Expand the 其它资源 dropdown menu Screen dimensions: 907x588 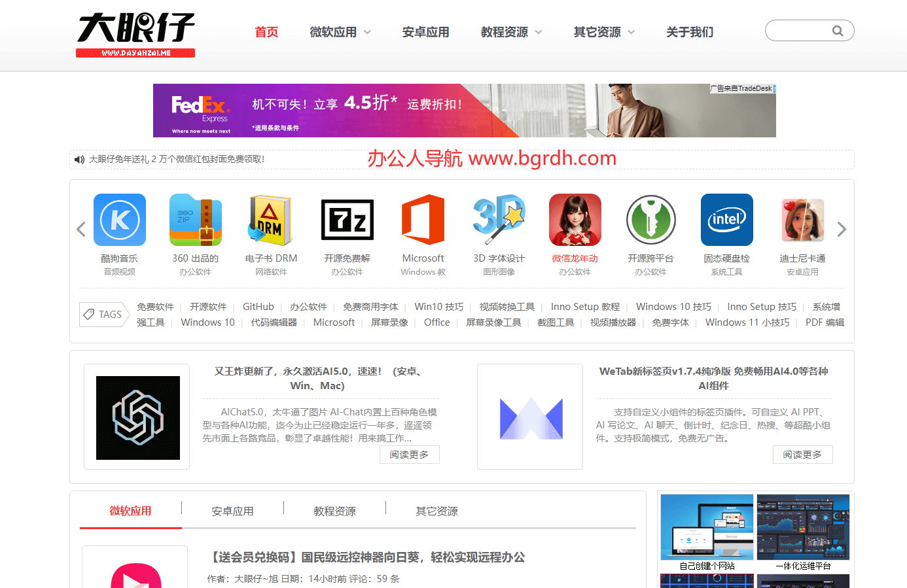(x=605, y=32)
